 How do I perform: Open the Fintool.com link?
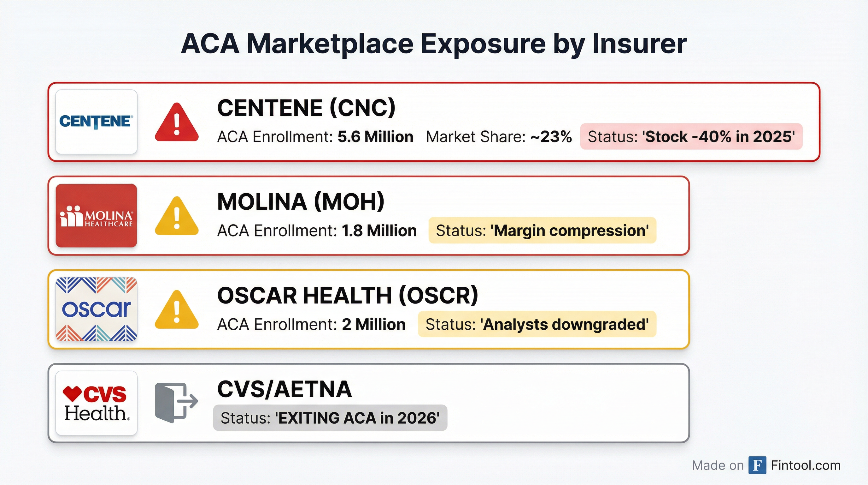click(805, 465)
